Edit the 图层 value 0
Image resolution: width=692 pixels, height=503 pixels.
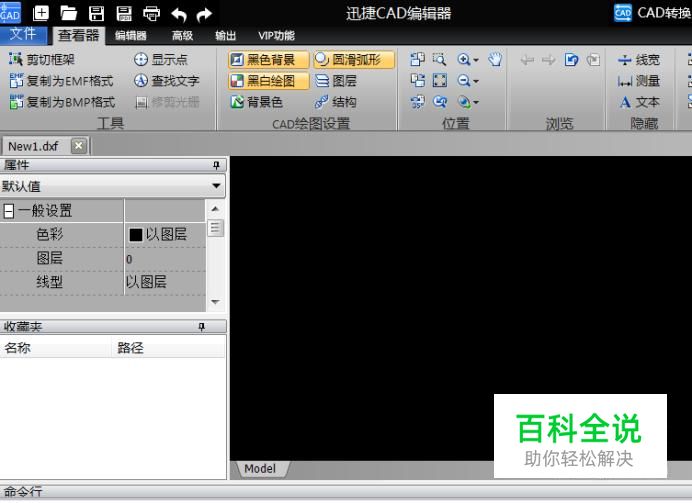[165, 259]
